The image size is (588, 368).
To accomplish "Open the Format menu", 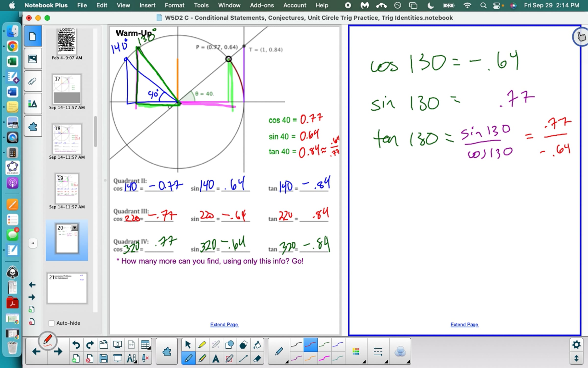I will click(x=174, y=5).
